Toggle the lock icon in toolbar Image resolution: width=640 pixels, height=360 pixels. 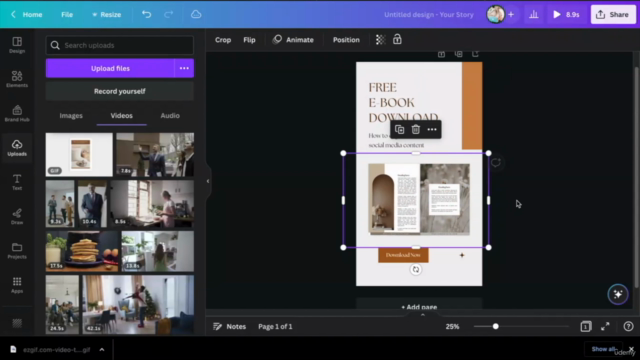click(397, 39)
